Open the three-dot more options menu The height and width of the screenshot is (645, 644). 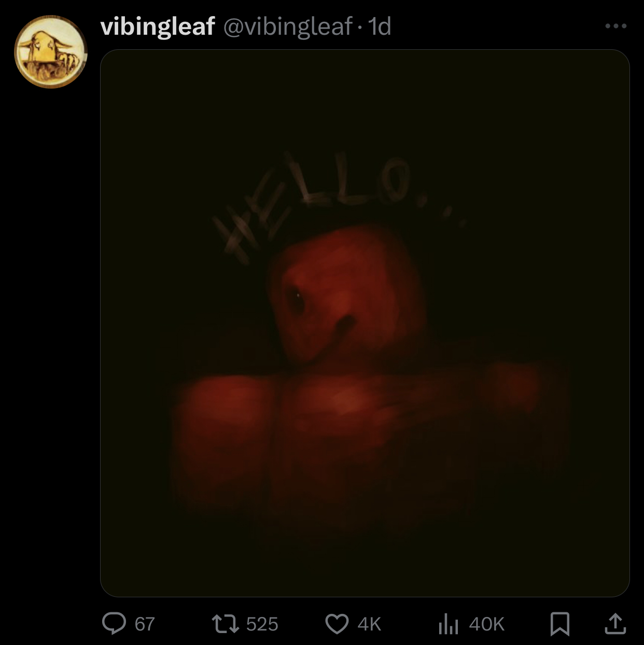pos(616,26)
